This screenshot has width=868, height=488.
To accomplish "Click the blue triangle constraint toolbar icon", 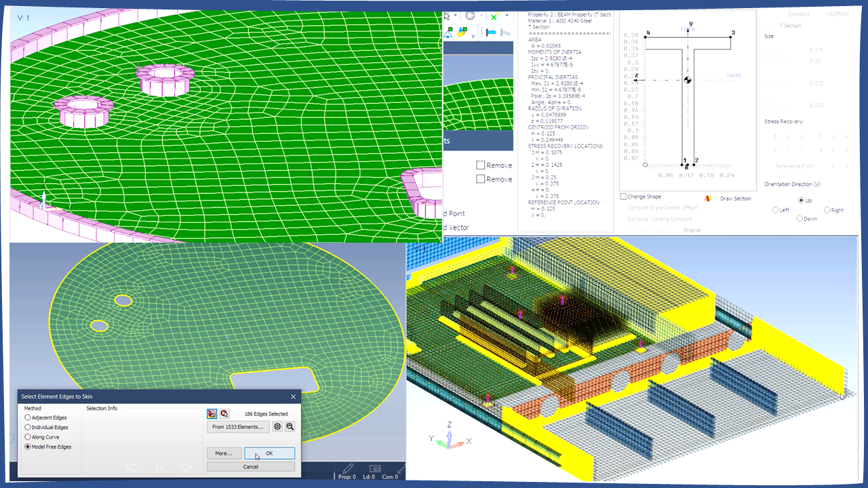I will click(448, 31).
